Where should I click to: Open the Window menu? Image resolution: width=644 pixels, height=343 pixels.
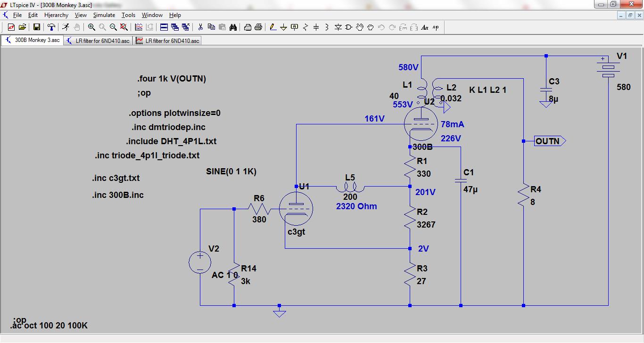pyautogui.click(x=152, y=15)
